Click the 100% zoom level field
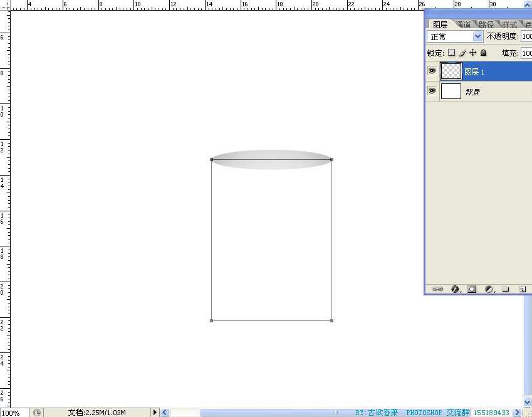The width and height of the screenshot is (532, 417). pyautogui.click(x=13, y=413)
